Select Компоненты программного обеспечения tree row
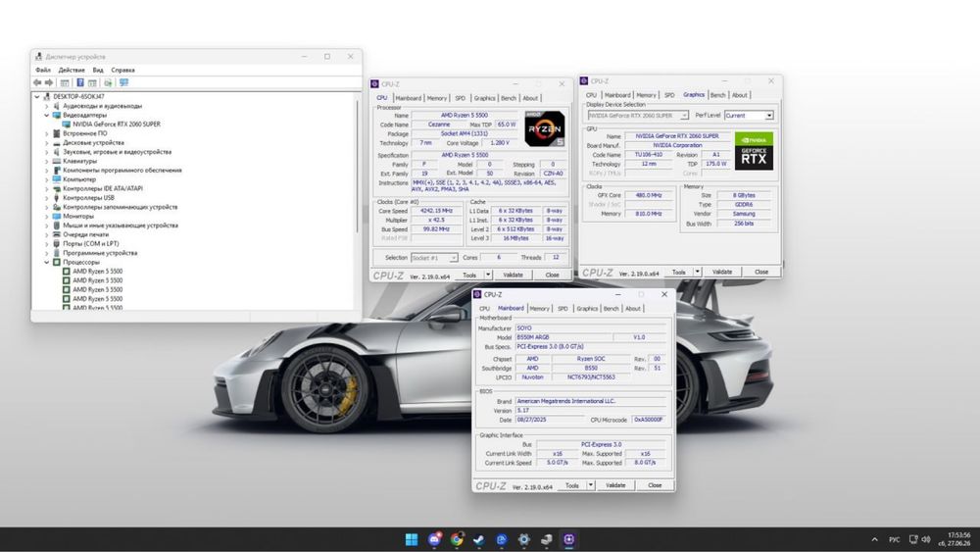Viewport: 980px width, 552px height. pos(122,170)
